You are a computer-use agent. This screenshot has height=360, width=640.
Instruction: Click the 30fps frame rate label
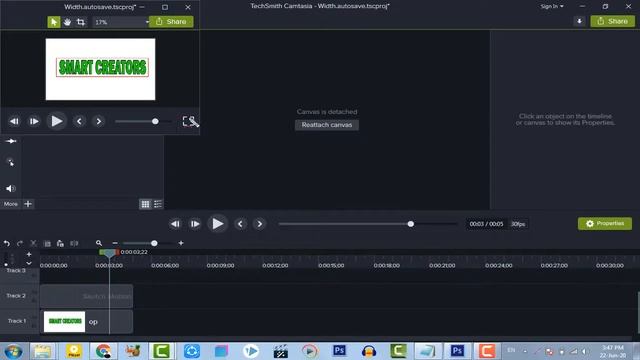pyautogui.click(x=518, y=224)
